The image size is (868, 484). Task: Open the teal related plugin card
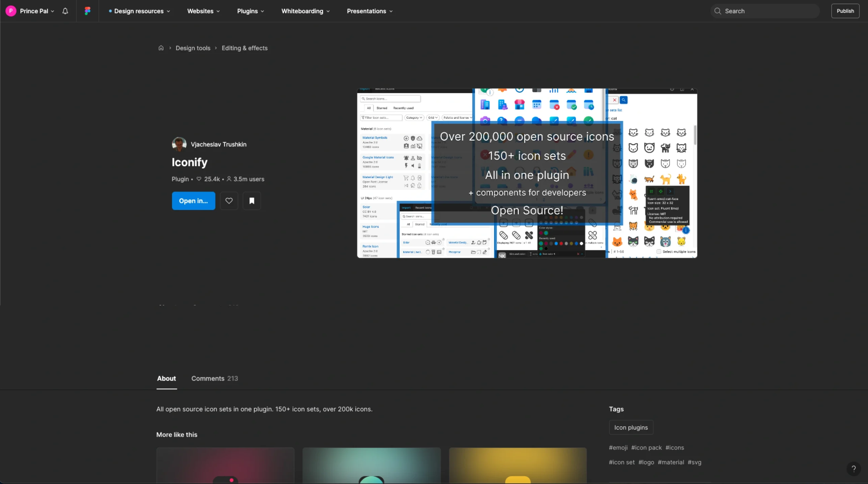(x=371, y=465)
